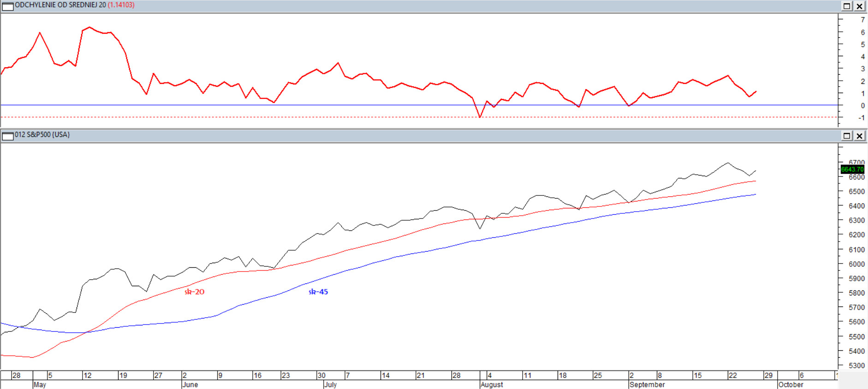Maximize the ODCHYLENIE OD SREDNIEJ indicator panel

coord(847,6)
